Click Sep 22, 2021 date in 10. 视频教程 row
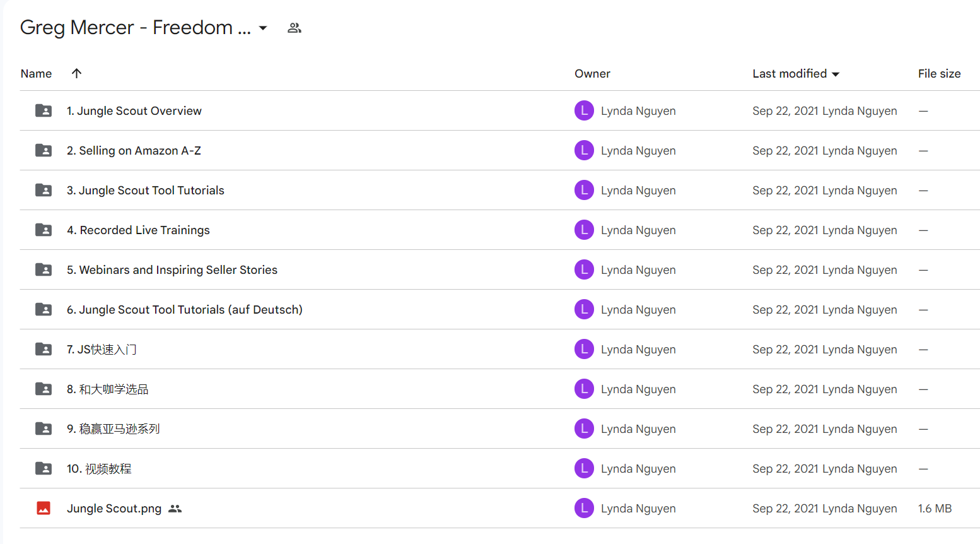The height and width of the screenshot is (544, 980). [785, 469]
